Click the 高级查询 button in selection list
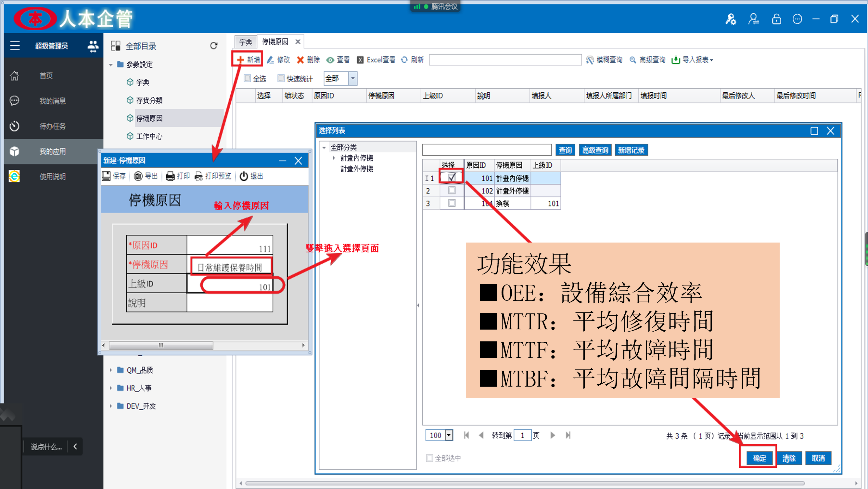The width and height of the screenshot is (868, 489). point(595,150)
